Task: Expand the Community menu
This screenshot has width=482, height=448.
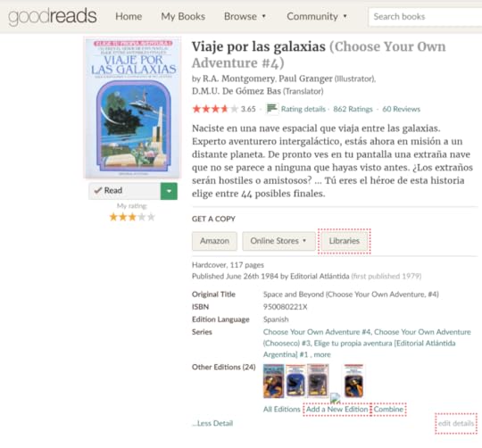Action: point(317,16)
